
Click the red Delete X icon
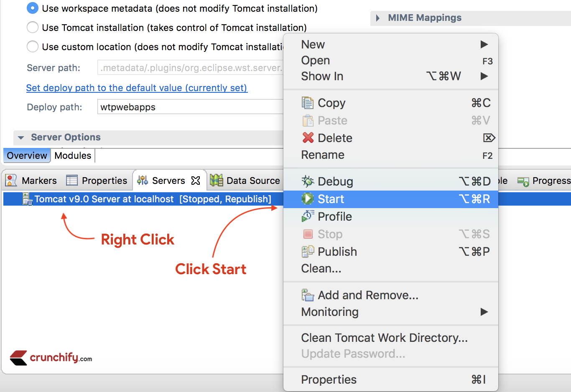pos(308,137)
